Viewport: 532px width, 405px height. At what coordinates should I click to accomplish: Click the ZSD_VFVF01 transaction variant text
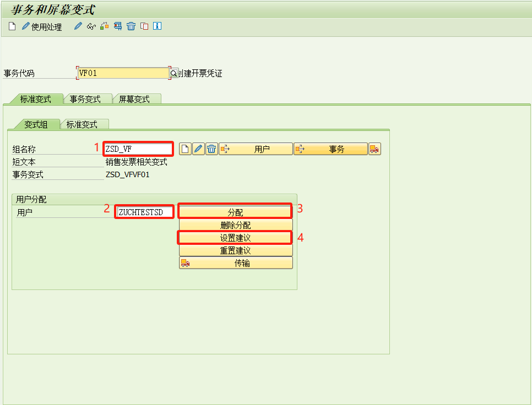click(128, 174)
